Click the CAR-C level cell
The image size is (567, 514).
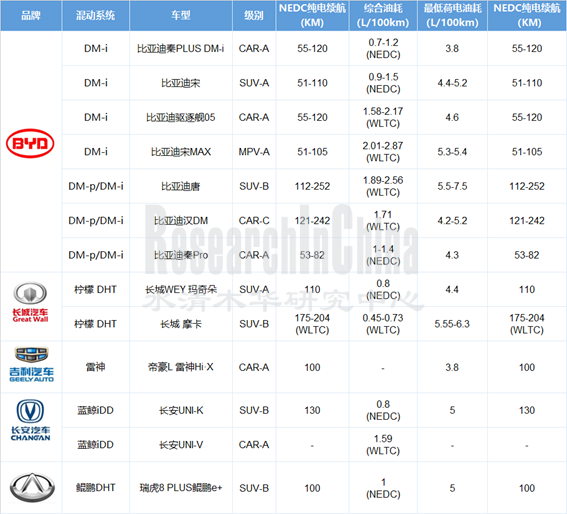click(254, 221)
